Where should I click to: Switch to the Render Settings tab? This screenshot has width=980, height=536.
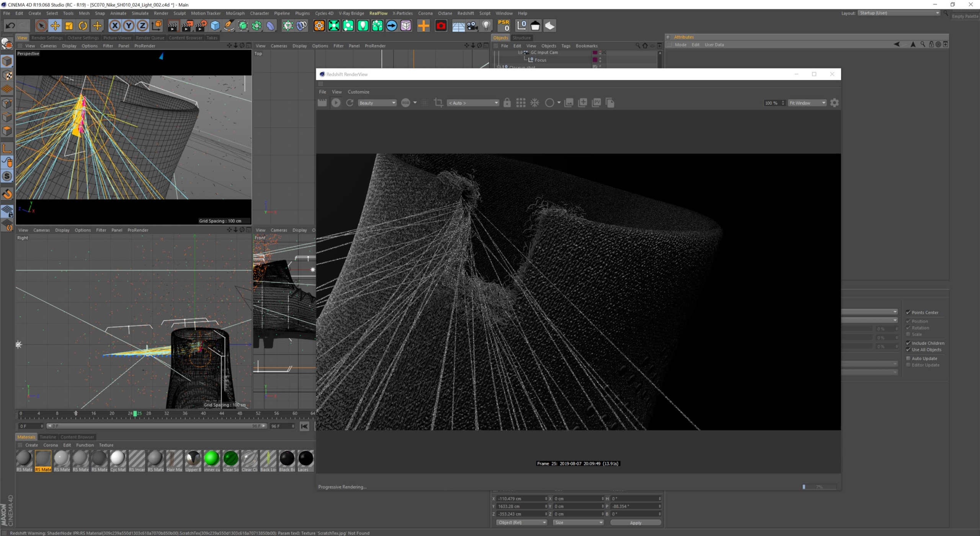47,38
